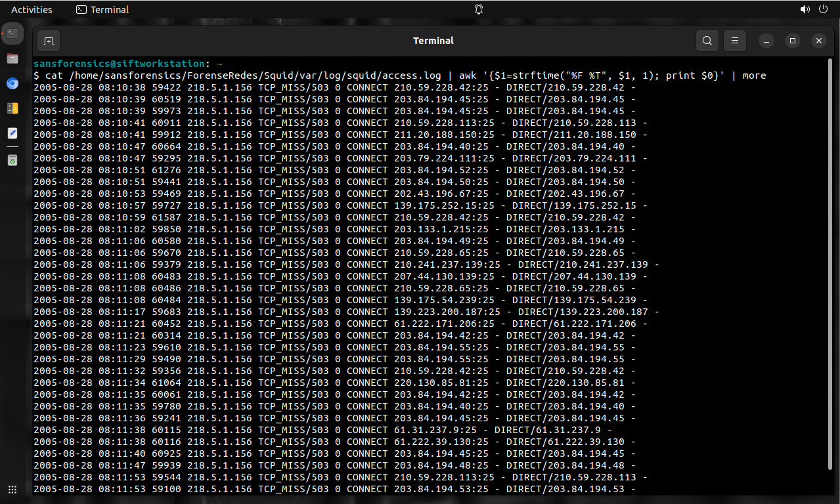Maximize the Terminal window
The width and height of the screenshot is (840, 504).
[793, 41]
